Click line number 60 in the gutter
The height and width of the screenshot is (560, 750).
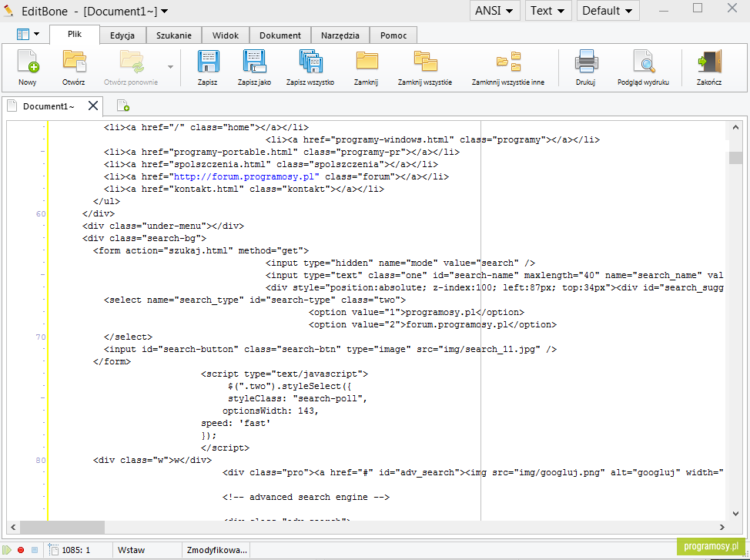coord(41,214)
